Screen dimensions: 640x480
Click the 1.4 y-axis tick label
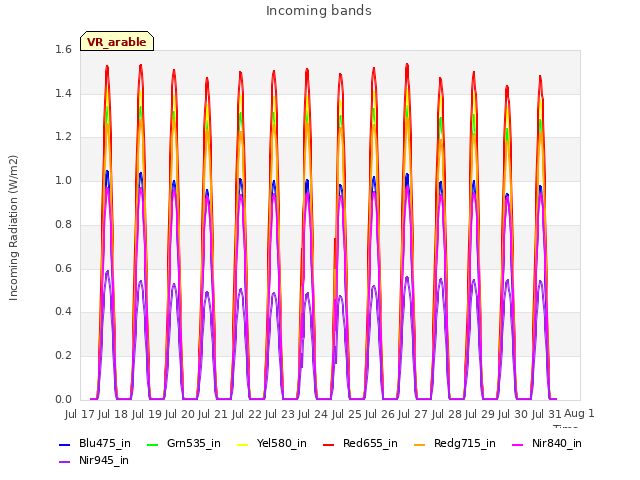(x=63, y=93)
